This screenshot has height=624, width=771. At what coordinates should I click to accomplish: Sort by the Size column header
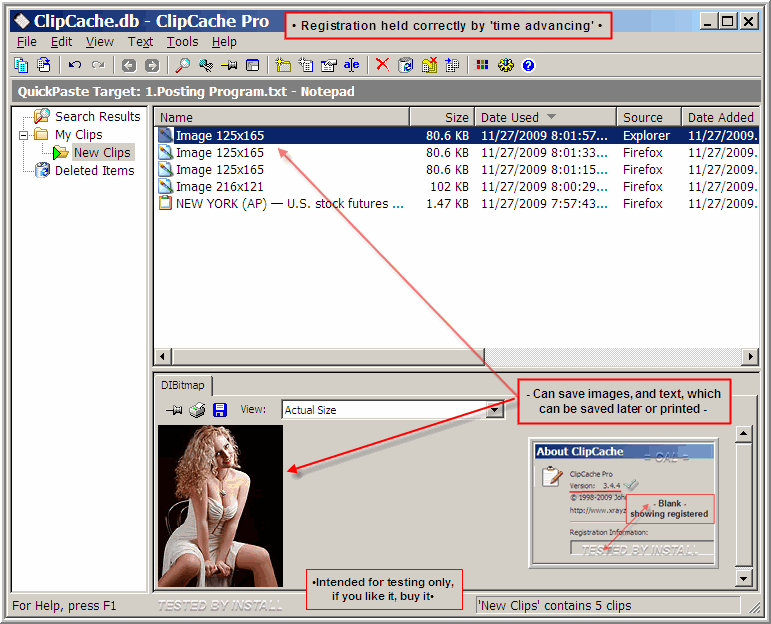(442, 118)
